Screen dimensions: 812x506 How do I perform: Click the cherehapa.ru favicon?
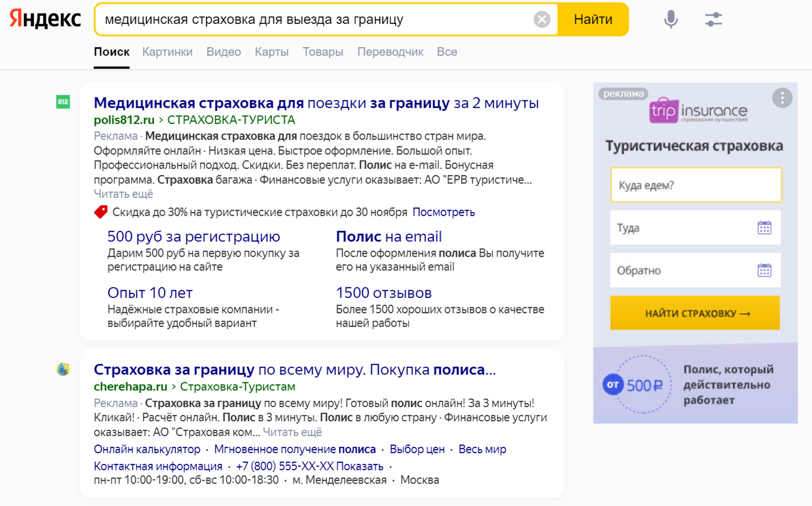coord(63,369)
